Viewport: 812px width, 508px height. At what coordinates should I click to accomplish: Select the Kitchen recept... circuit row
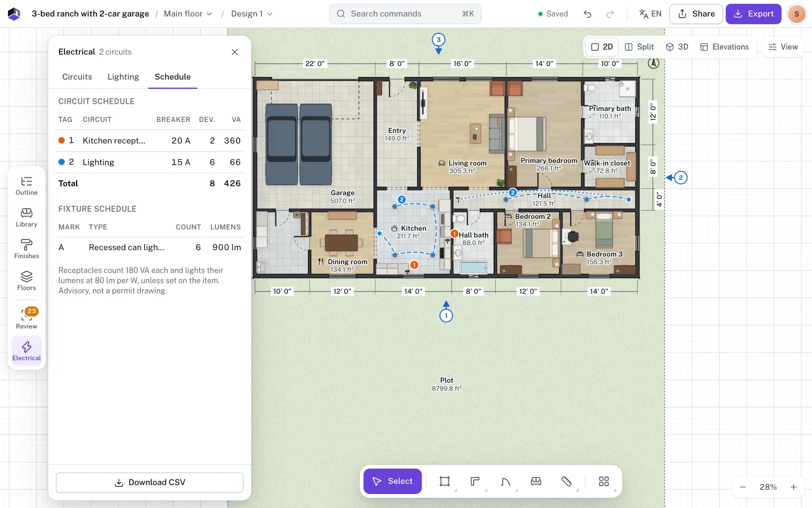(150, 141)
